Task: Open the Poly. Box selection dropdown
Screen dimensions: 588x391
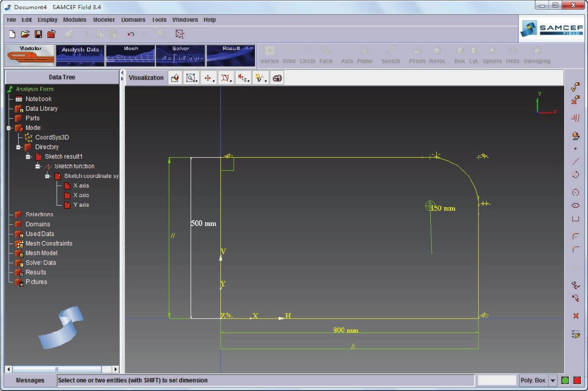Action: pos(553,380)
